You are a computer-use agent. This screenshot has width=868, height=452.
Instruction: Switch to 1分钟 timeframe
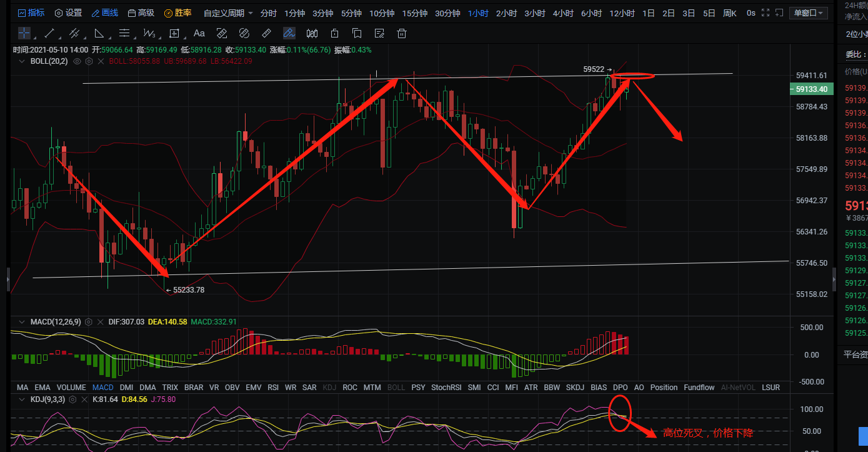294,13
